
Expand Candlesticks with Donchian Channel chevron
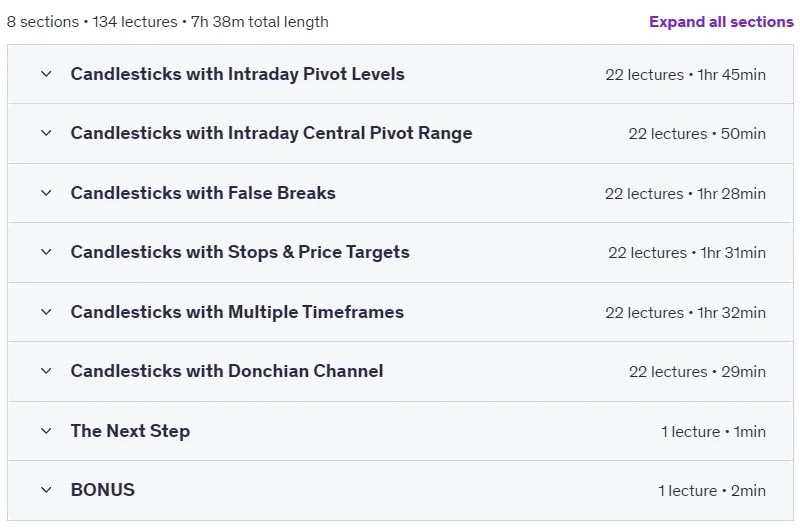(x=46, y=371)
